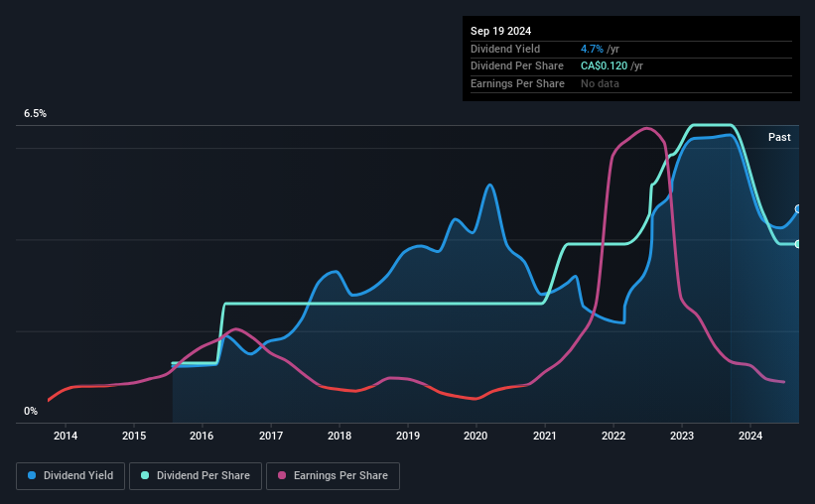The image size is (815, 504).
Task: Select the 2018 label on the time axis
Action: point(340,436)
